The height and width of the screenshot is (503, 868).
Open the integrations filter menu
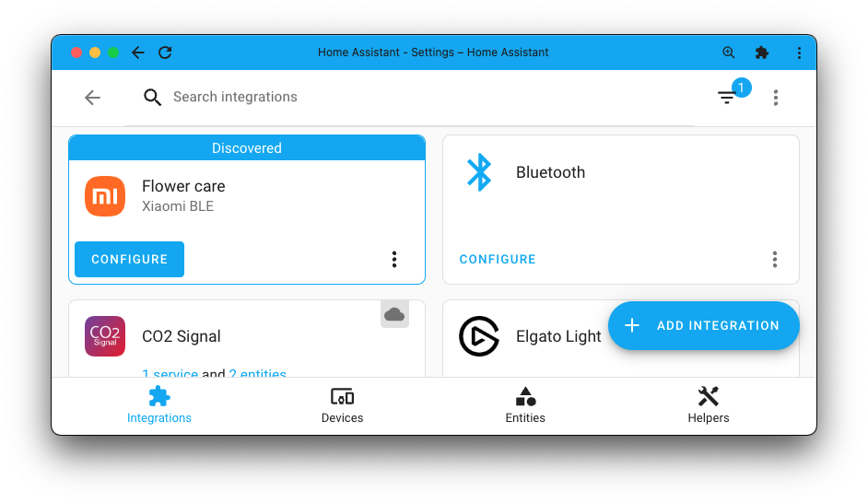coord(727,97)
